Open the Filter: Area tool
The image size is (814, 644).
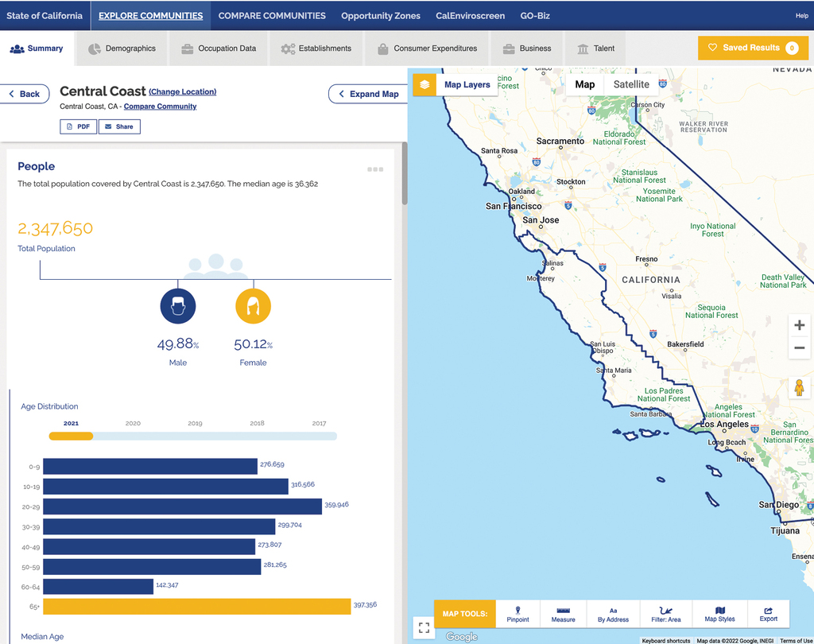[666, 615]
